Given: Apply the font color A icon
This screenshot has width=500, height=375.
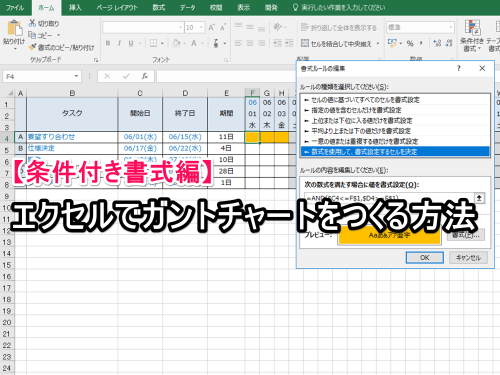Looking at the screenshot, I should point(194,43).
